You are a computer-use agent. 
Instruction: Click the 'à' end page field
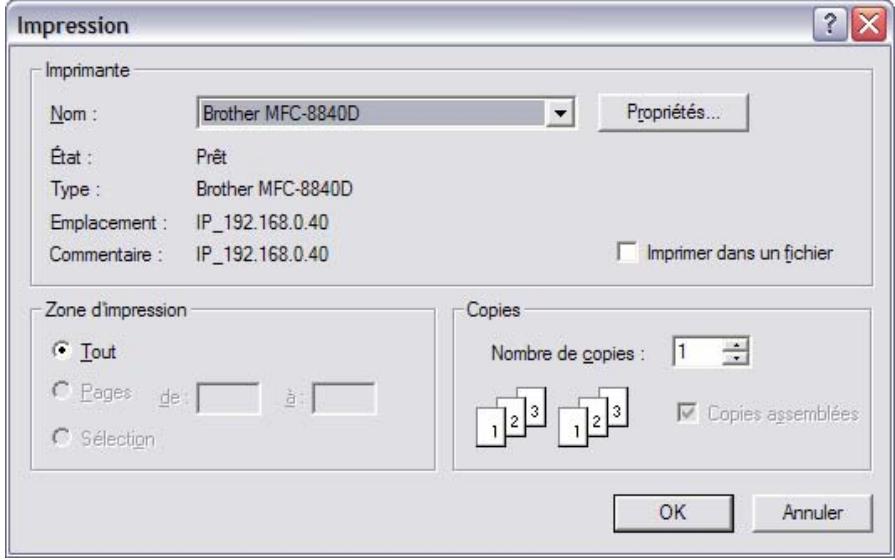[x=344, y=397]
